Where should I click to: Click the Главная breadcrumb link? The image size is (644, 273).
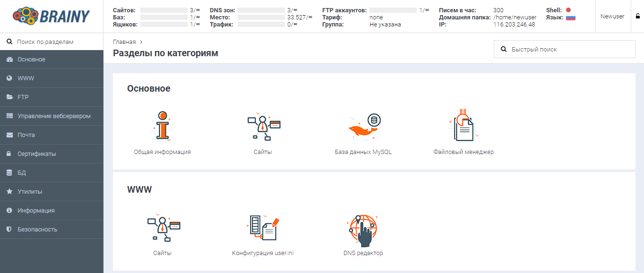[124, 42]
